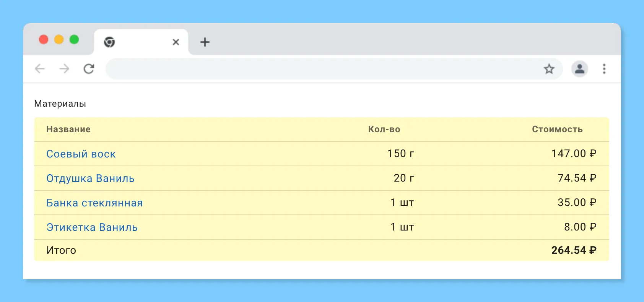Viewport: 644px width, 302px height.
Task: Click the Кол-во column header
Action: (x=384, y=129)
